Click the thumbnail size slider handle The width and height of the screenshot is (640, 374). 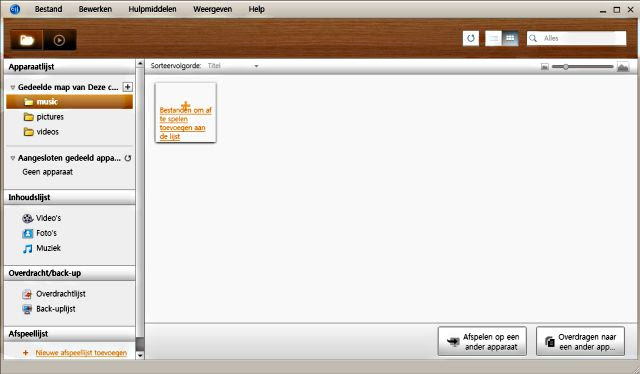(x=566, y=67)
